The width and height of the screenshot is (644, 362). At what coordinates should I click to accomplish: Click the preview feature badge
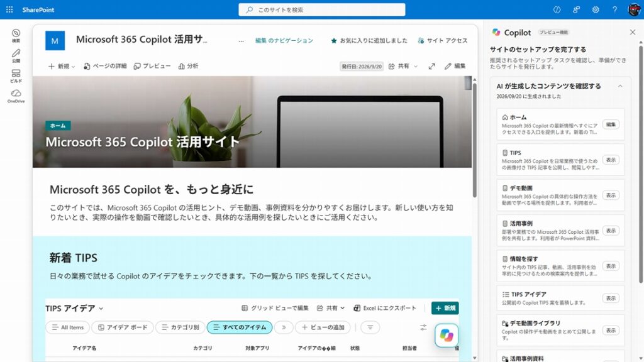[553, 33]
